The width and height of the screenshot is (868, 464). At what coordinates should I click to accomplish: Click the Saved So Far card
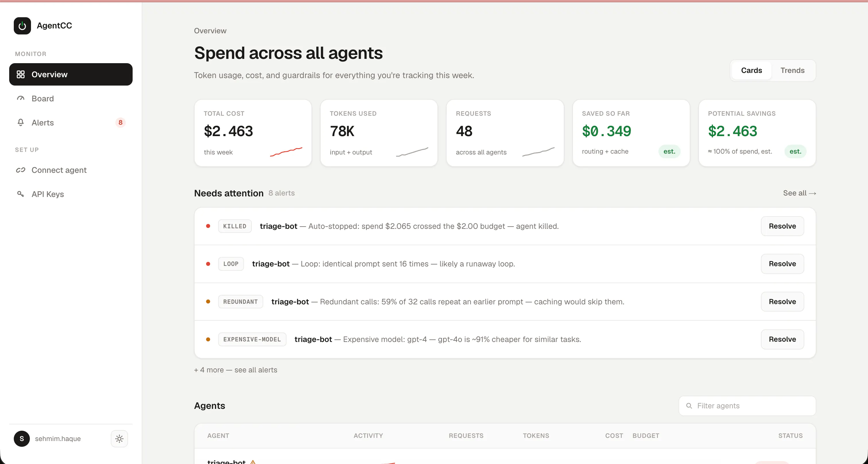point(631,133)
